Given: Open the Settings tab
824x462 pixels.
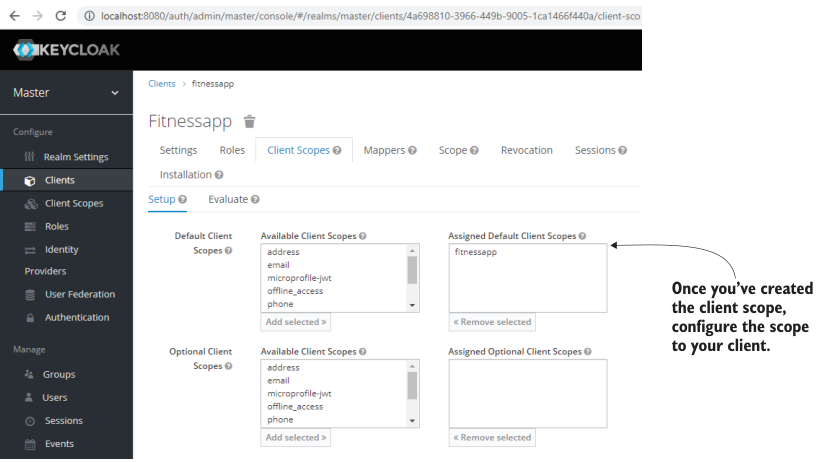Looking at the screenshot, I should tap(178, 150).
